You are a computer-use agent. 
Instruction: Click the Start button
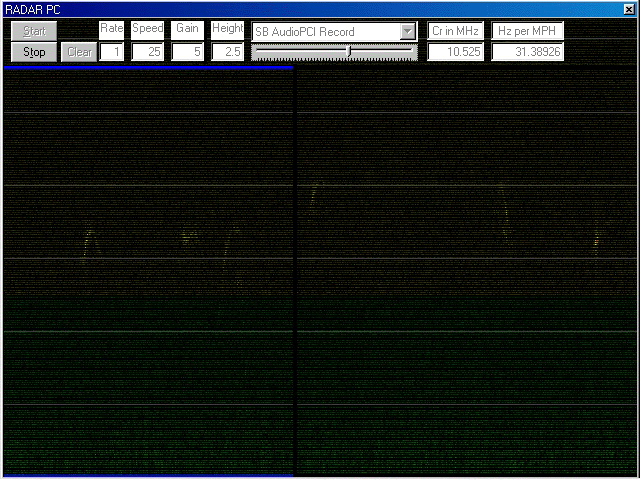point(34,31)
